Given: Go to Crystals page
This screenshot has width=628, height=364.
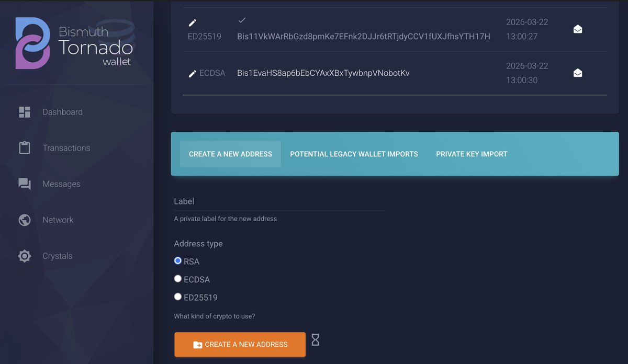Looking at the screenshot, I should tap(58, 256).
